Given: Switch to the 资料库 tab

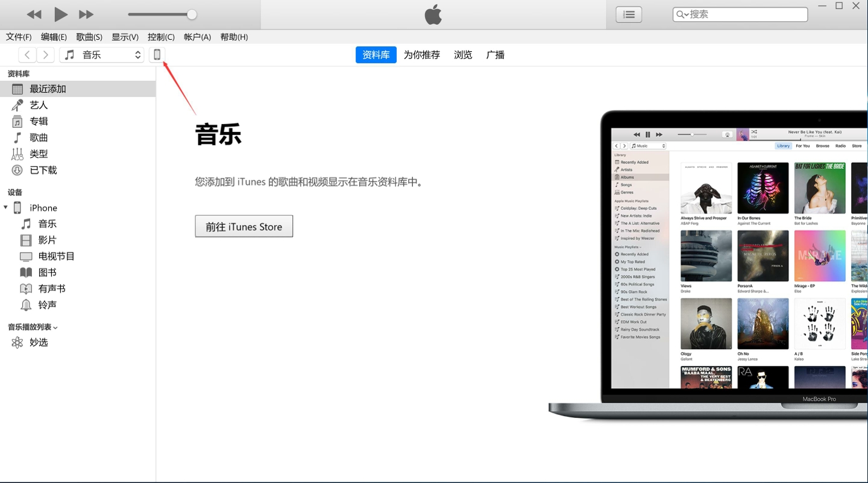Looking at the screenshot, I should click(376, 55).
